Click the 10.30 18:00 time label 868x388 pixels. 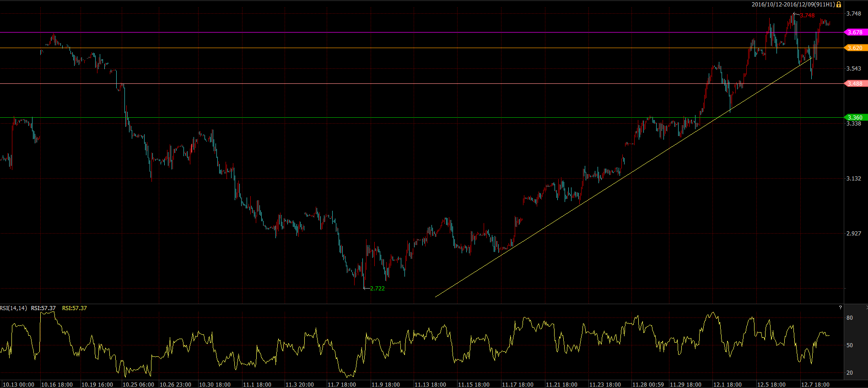(215, 385)
